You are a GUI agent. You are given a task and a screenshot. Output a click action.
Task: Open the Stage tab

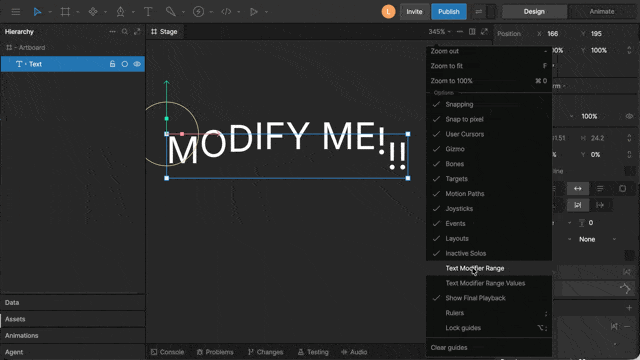point(164,31)
